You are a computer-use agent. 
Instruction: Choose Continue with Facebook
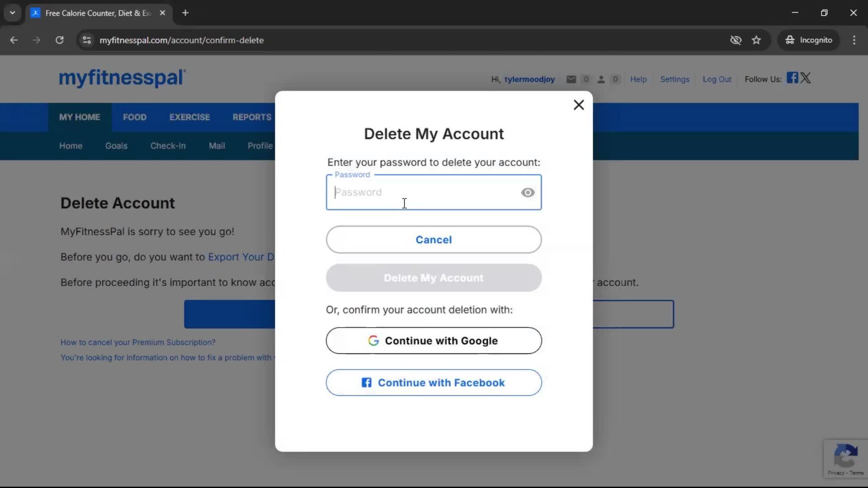click(434, 383)
